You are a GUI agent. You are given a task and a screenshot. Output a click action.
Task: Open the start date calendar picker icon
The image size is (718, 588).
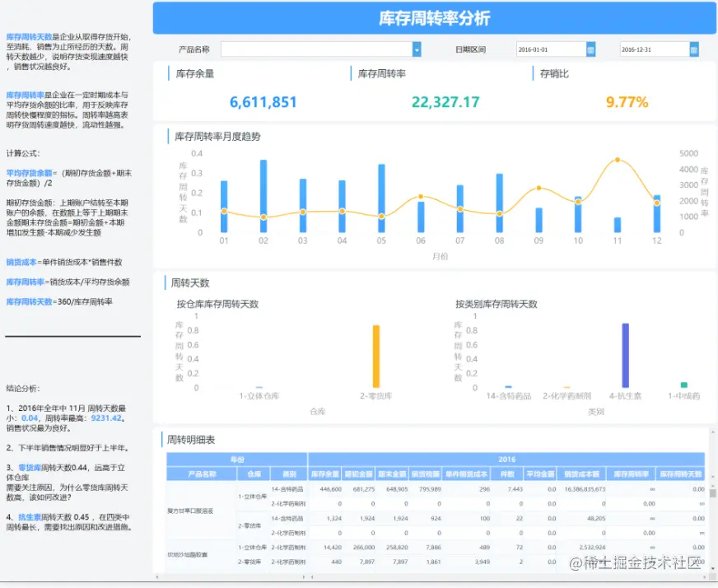point(590,49)
